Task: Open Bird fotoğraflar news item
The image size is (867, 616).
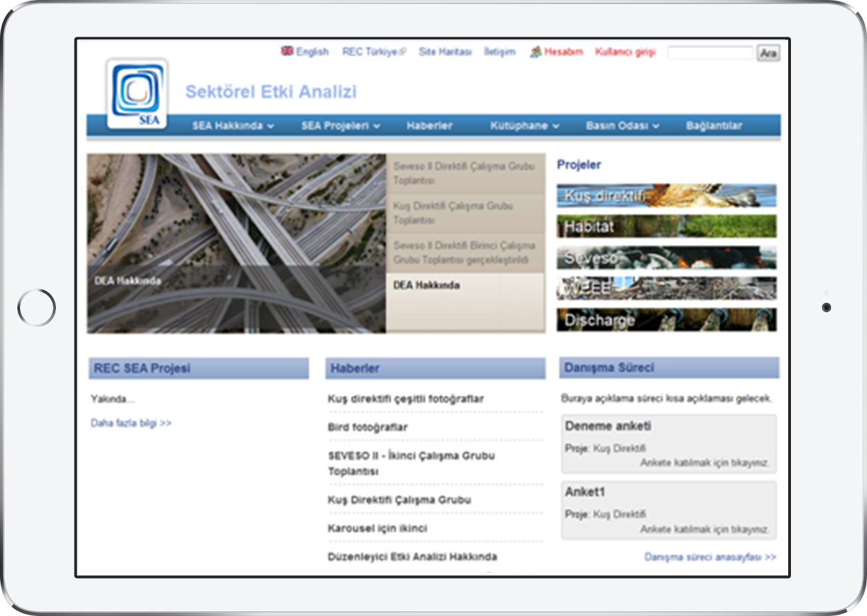Action: click(x=368, y=427)
